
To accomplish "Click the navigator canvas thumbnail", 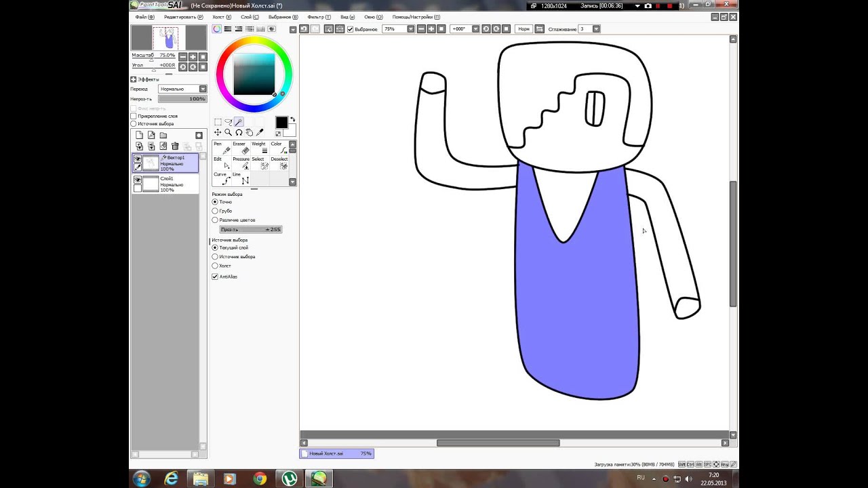I will point(168,38).
